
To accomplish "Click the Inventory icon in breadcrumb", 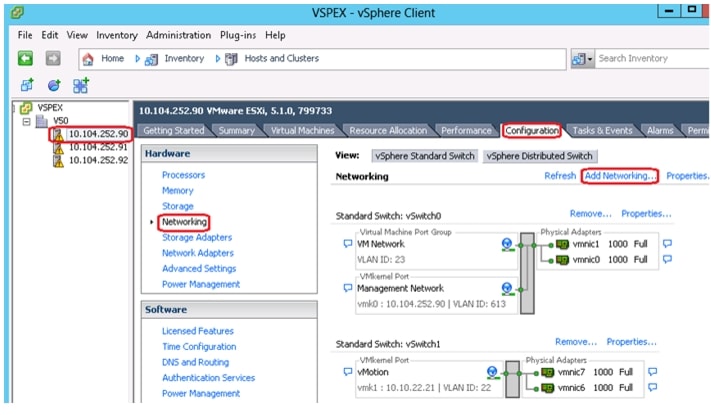I will pyautogui.click(x=151, y=59).
